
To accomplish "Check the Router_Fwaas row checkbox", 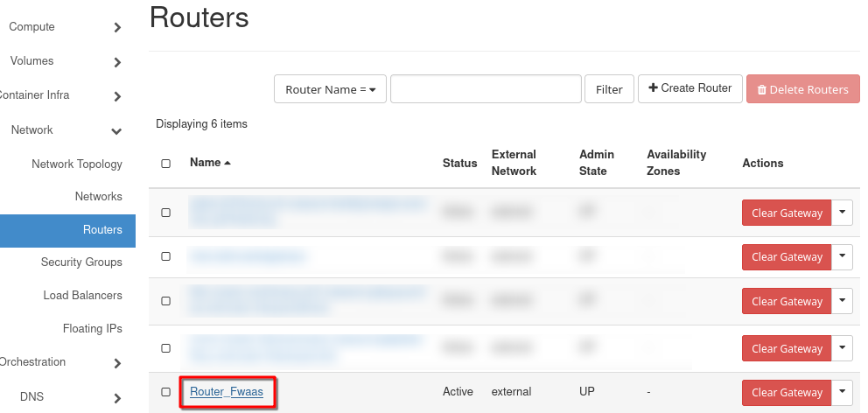I will [166, 392].
